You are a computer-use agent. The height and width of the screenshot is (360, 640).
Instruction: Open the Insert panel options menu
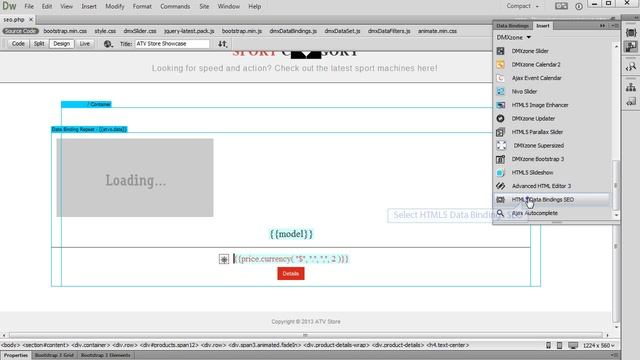(615, 26)
